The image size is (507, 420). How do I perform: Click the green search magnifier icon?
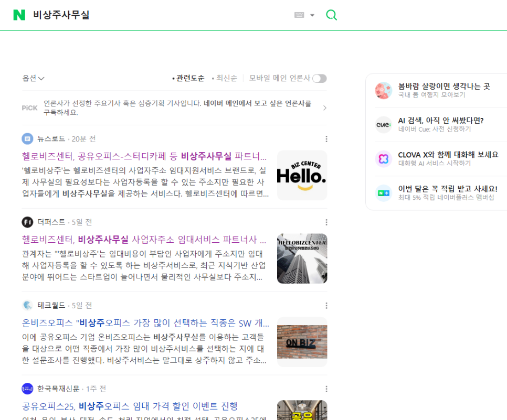(x=331, y=15)
